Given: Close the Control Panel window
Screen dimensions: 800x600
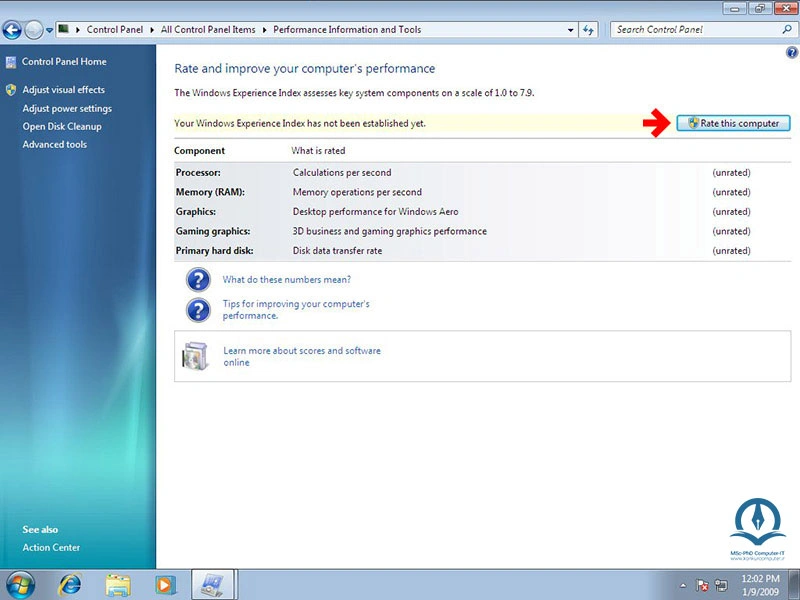Looking at the screenshot, I should coord(786,8).
